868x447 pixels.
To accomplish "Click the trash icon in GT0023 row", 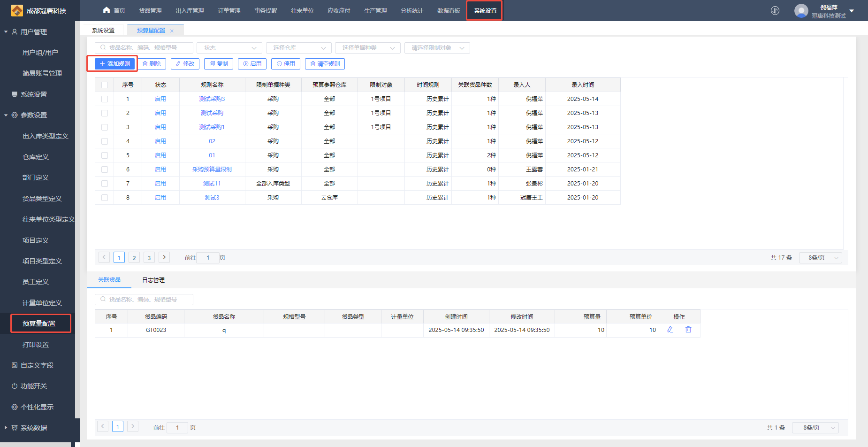I will tap(688, 330).
